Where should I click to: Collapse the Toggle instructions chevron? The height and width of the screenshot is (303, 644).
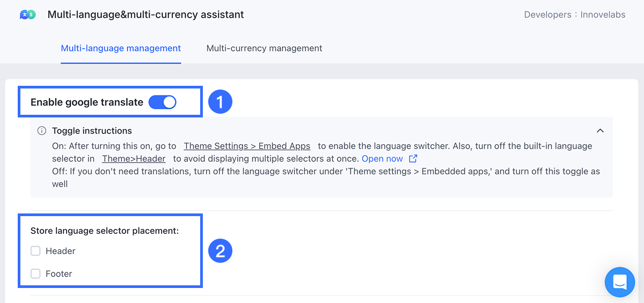tap(600, 131)
